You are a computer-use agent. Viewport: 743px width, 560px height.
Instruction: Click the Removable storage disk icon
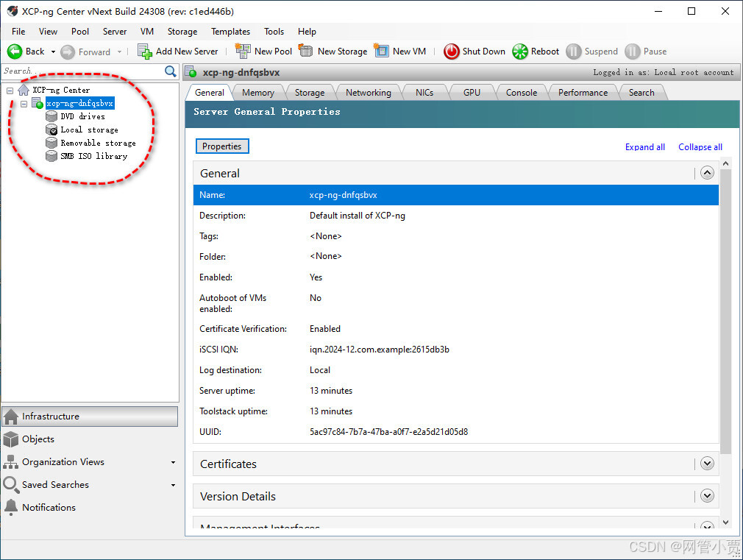[x=51, y=143]
